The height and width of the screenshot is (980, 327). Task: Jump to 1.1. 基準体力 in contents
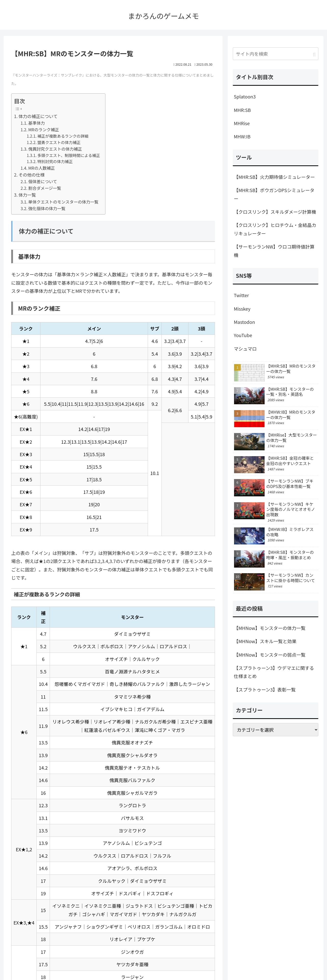tap(33, 123)
